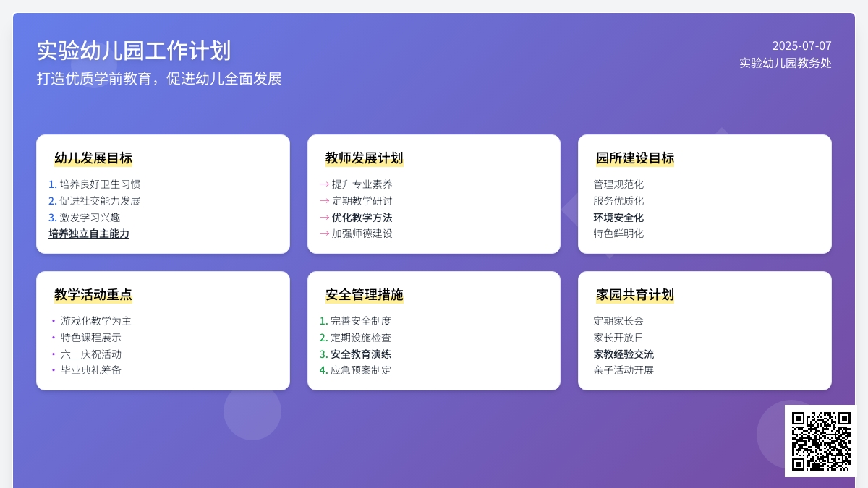Screen dimensions: 868x488
Task: Click list item 亲子活动开展
Action: (x=624, y=370)
